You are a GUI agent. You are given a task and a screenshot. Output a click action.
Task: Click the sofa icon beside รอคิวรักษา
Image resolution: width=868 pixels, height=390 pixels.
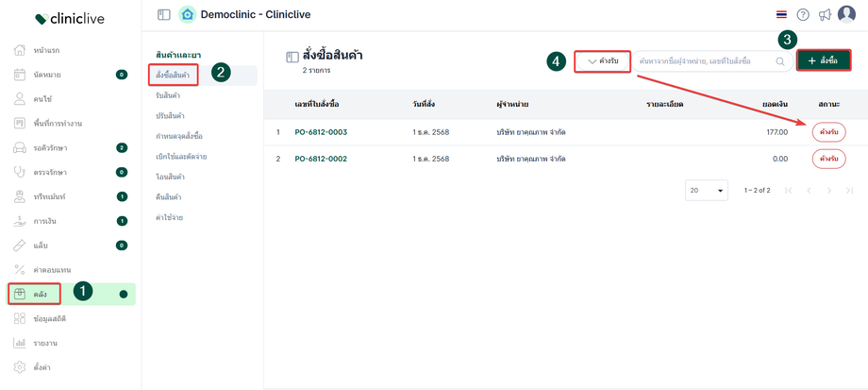(20, 148)
